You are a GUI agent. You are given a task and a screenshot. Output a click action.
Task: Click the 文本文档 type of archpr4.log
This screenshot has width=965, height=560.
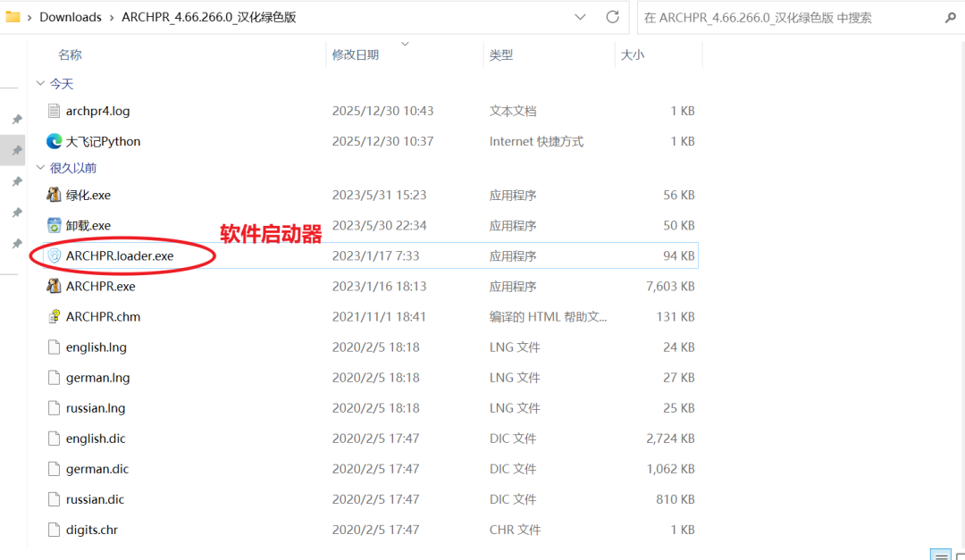coord(513,111)
